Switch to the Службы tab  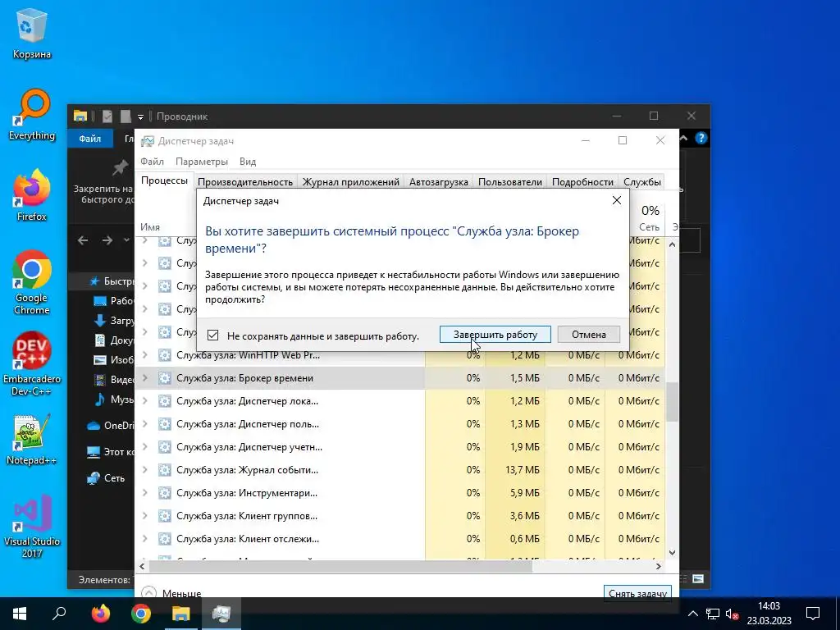tap(641, 181)
